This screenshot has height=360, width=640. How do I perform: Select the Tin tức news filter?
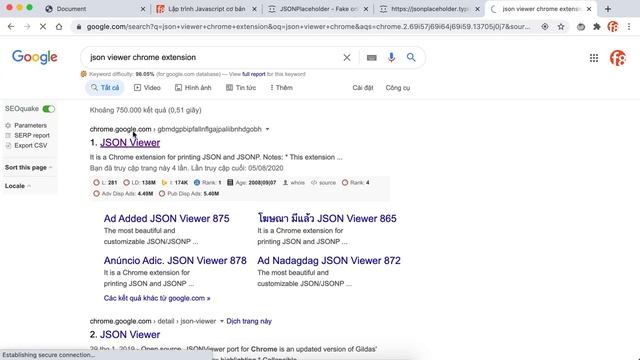(x=241, y=88)
